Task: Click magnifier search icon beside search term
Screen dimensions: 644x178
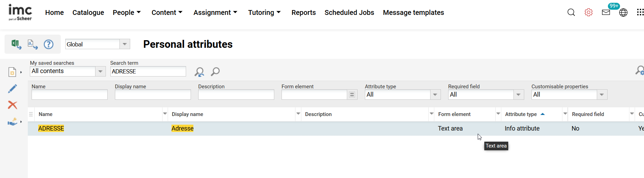Action: pos(215,71)
